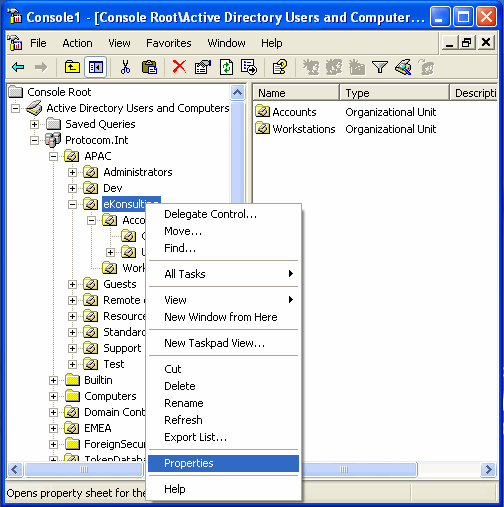This screenshot has height=507, width=504.
Task: Expand the Dev OU node
Action: click(x=72, y=188)
